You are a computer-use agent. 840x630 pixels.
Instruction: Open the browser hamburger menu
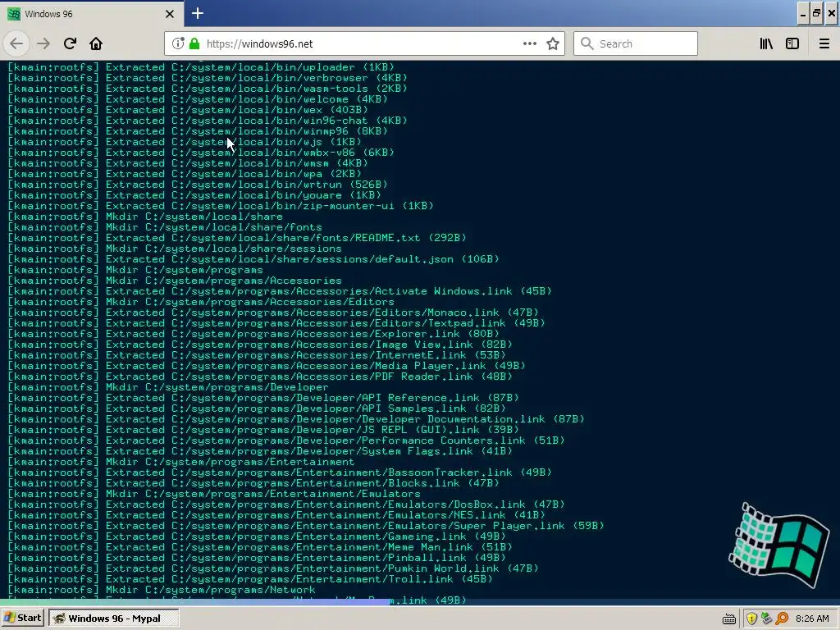click(x=824, y=43)
